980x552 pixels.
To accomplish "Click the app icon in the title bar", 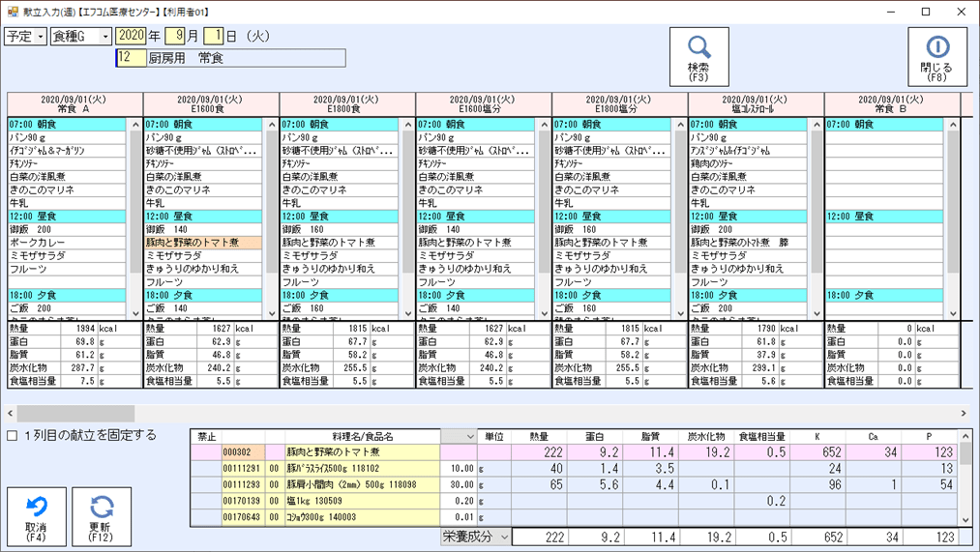I will tap(13, 12).
